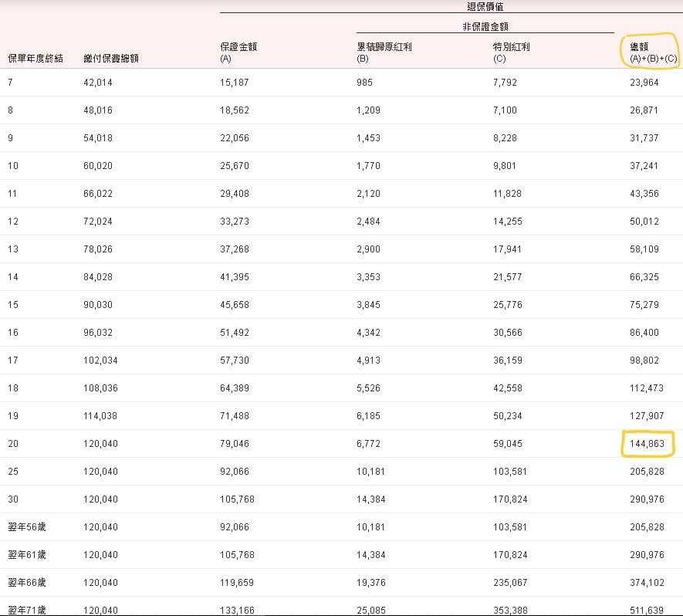Click the 翌年71歲 row label
This screenshot has height=616, width=683.
click(x=27, y=610)
